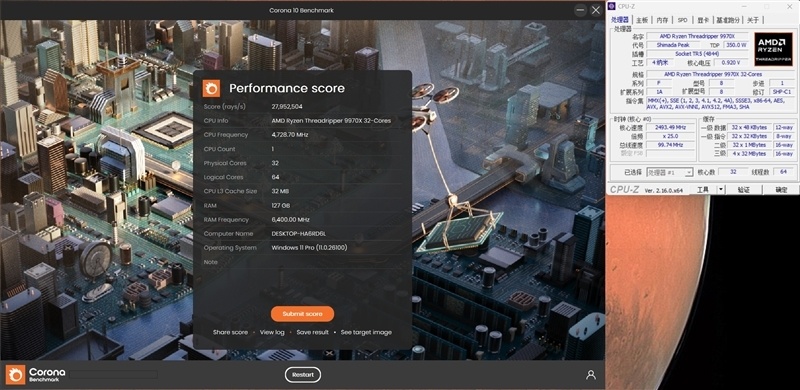
Task: Close the Corona 10 Benchmark window
Action: point(595,10)
